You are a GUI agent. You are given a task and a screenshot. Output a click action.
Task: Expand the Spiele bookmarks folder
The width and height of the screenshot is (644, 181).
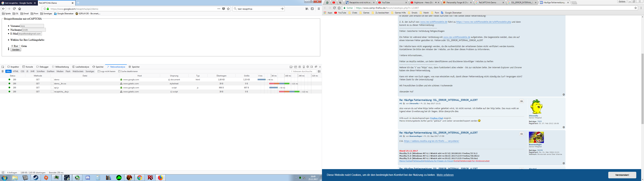[7, 14]
